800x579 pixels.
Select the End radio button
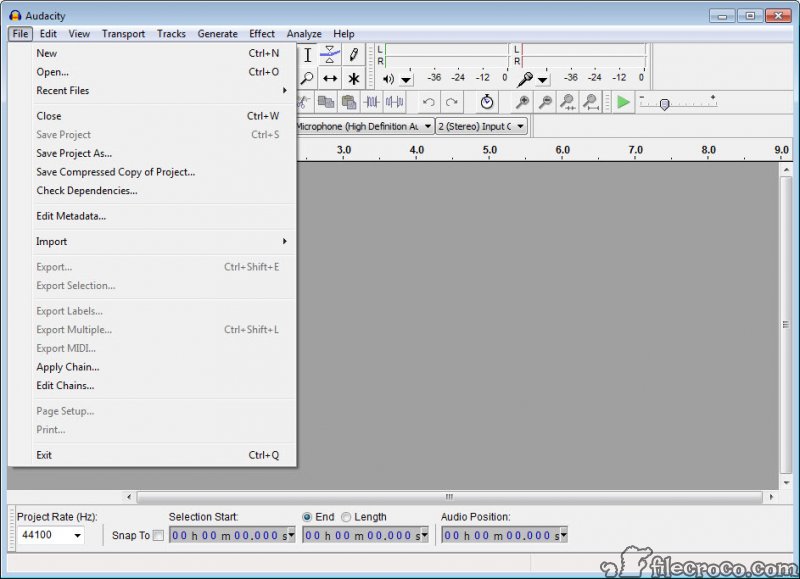307,517
